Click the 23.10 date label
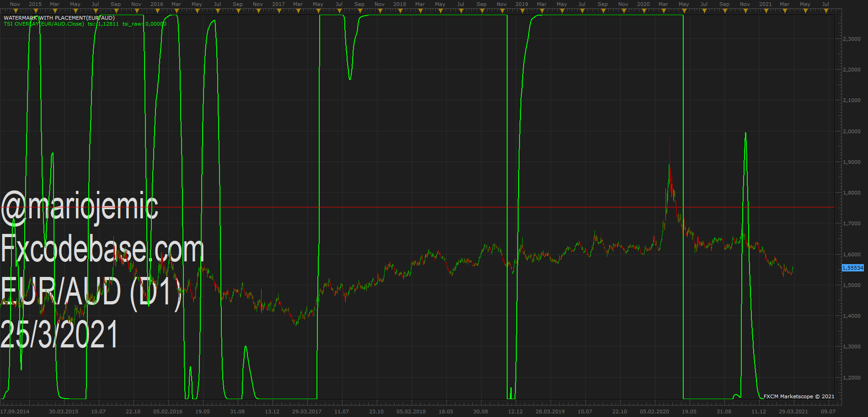 [x=376, y=412]
